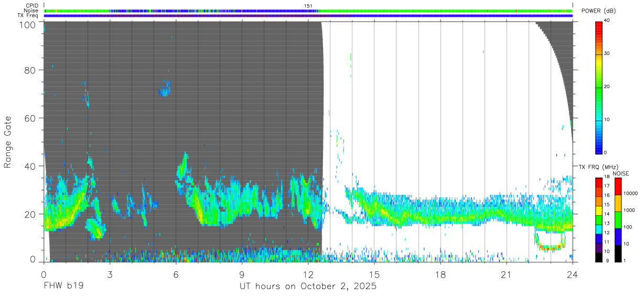
Task: Click the 9 tick on UT hours axis
Action: point(242,274)
